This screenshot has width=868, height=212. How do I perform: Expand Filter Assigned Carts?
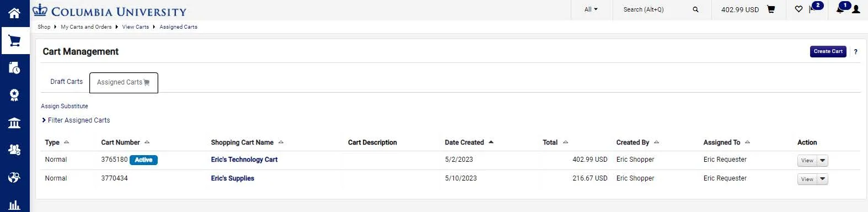(x=76, y=120)
